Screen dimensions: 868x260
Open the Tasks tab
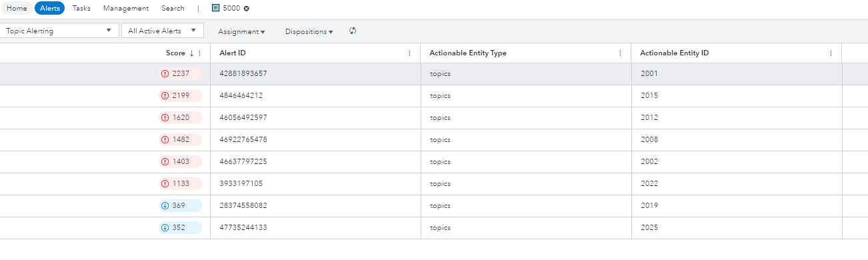coord(81,9)
